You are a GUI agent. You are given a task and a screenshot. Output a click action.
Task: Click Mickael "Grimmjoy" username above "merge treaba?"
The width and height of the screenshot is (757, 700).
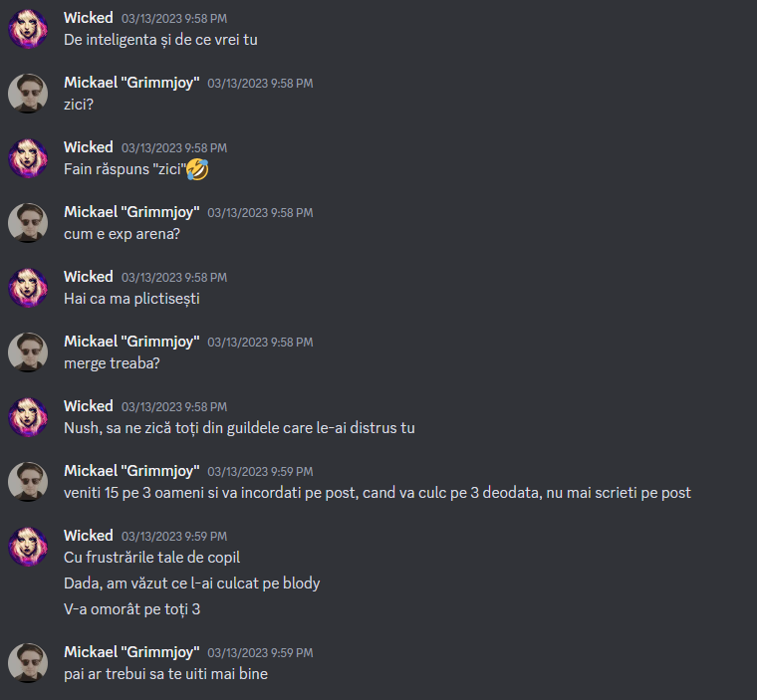point(131,342)
